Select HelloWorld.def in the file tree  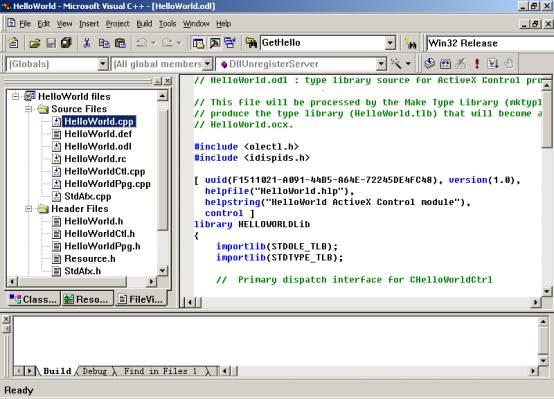(98, 134)
